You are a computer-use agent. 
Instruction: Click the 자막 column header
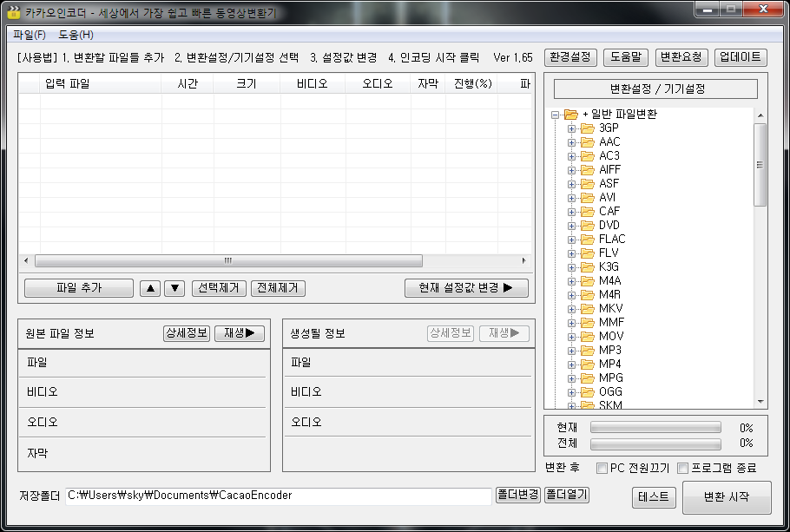click(x=428, y=83)
